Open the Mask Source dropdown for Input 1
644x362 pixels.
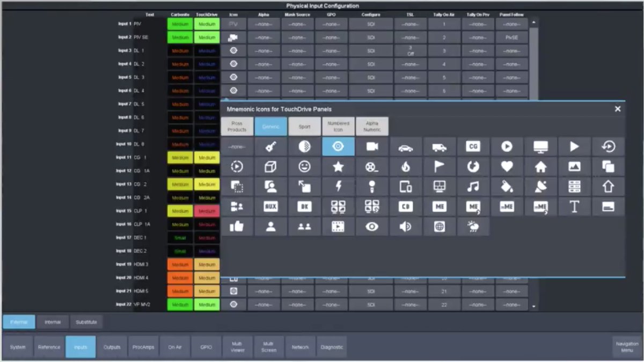(x=298, y=24)
